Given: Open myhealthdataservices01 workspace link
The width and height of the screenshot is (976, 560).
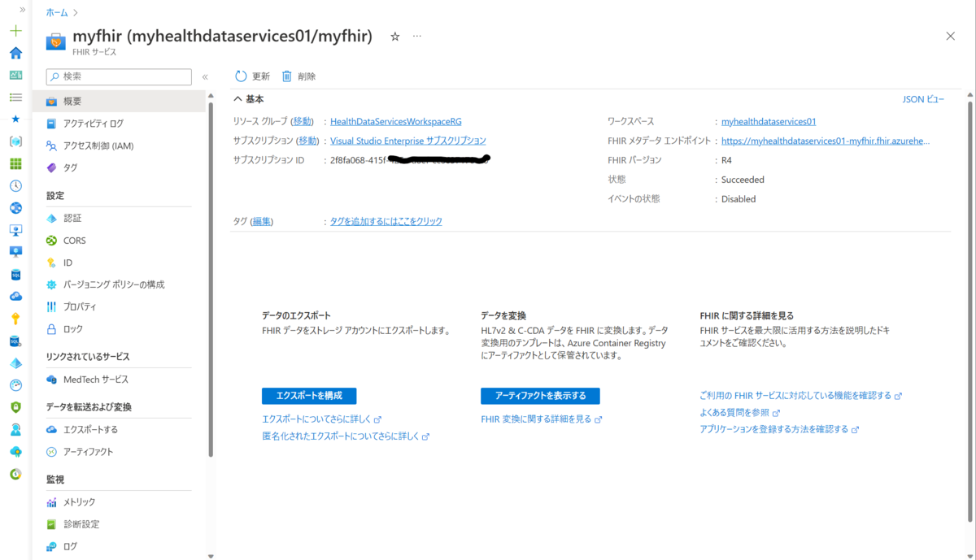Looking at the screenshot, I should (x=769, y=121).
